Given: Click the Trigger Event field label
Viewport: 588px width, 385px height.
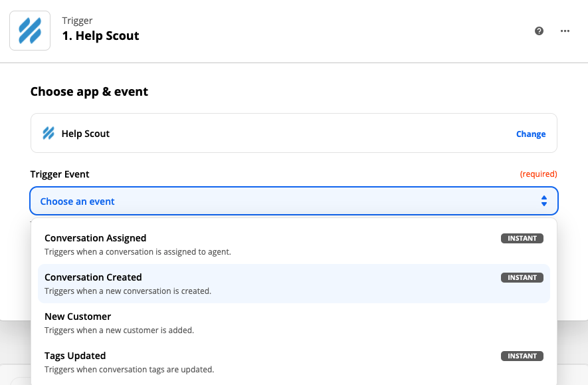Looking at the screenshot, I should (60, 174).
